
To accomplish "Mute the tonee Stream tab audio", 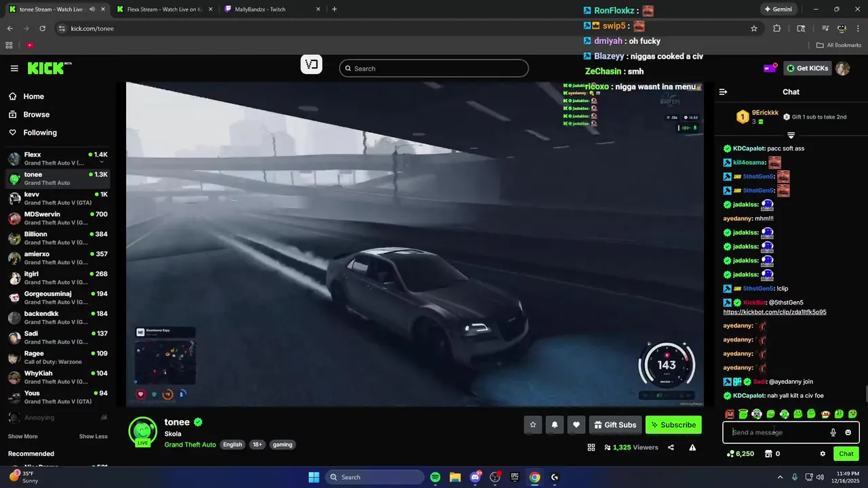I will pos(92,9).
